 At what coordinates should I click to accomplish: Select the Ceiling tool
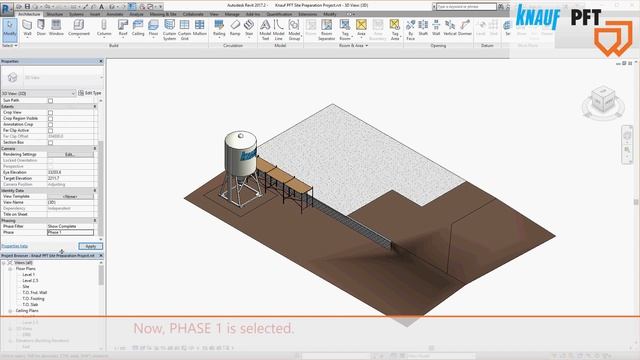(138, 28)
